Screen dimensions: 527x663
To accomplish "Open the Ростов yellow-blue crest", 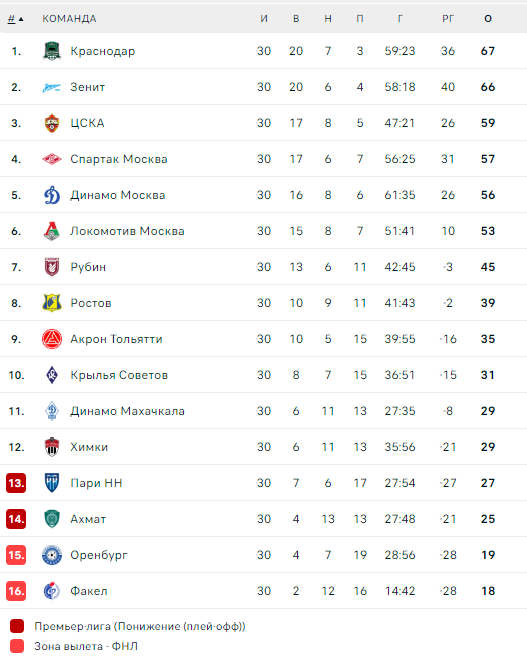I will pos(52,303).
